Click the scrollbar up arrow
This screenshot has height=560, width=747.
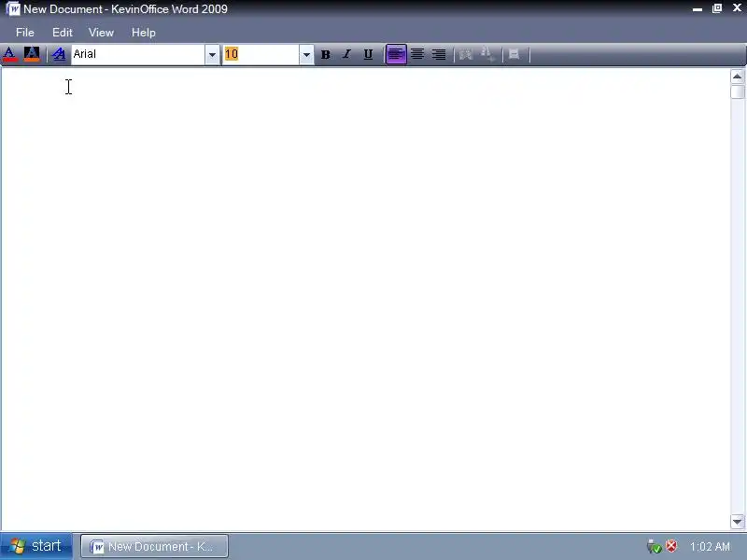[737, 77]
